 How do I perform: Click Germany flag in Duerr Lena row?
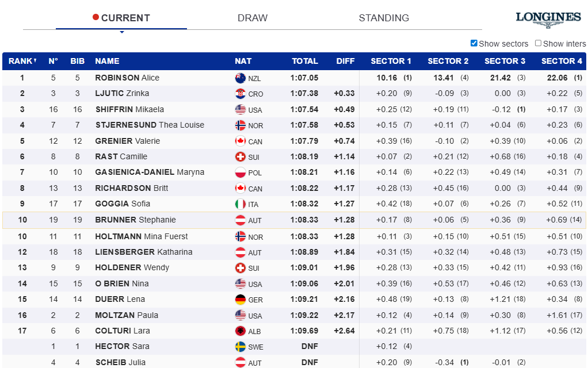(240, 300)
